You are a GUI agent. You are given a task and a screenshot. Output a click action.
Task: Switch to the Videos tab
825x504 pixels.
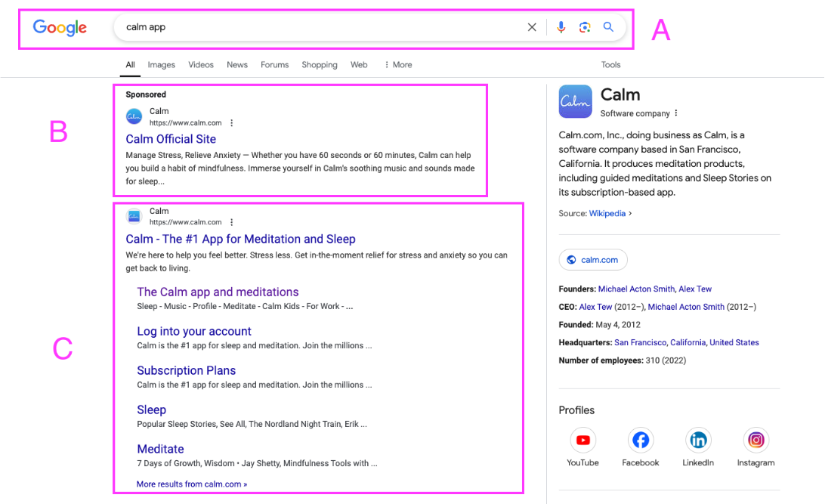tap(201, 65)
